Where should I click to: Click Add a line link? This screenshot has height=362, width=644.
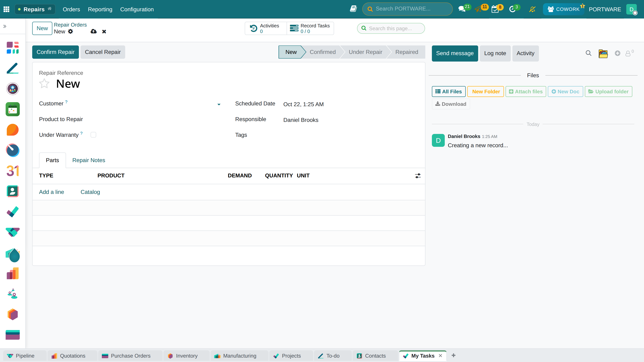point(52,192)
